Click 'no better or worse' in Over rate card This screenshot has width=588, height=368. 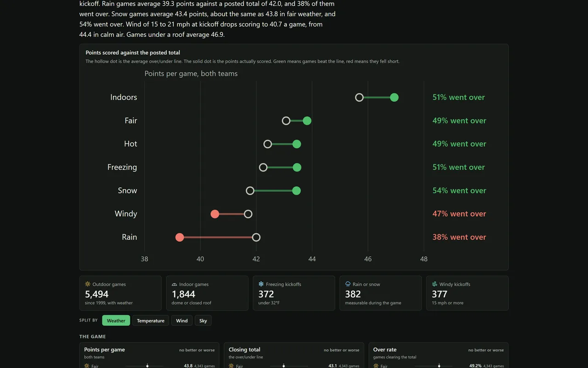[x=486, y=350]
